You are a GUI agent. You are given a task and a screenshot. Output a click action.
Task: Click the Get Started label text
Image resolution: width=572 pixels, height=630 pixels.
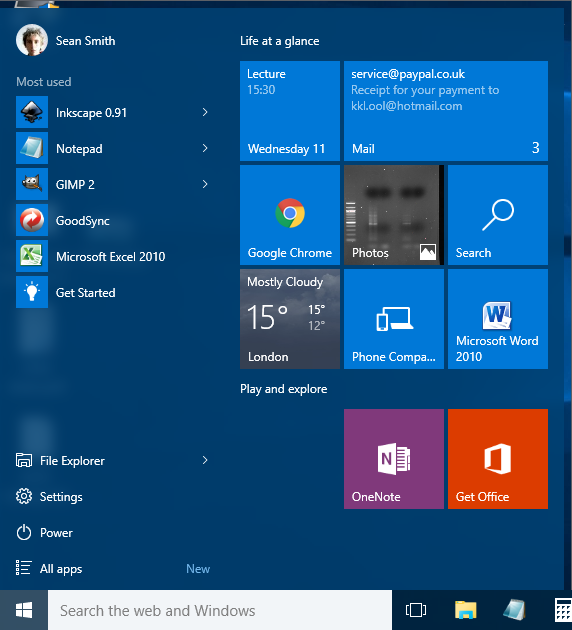[x=86, y=292]
